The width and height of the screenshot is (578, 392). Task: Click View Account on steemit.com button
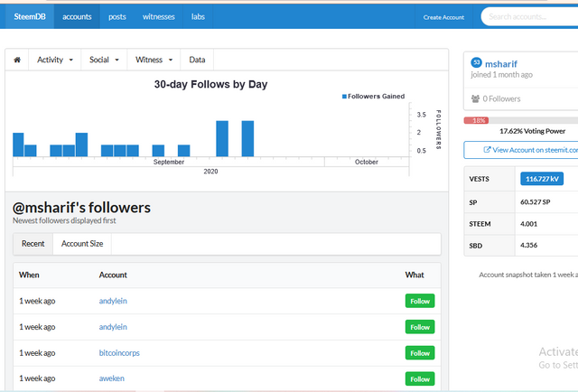click(521, 150)
